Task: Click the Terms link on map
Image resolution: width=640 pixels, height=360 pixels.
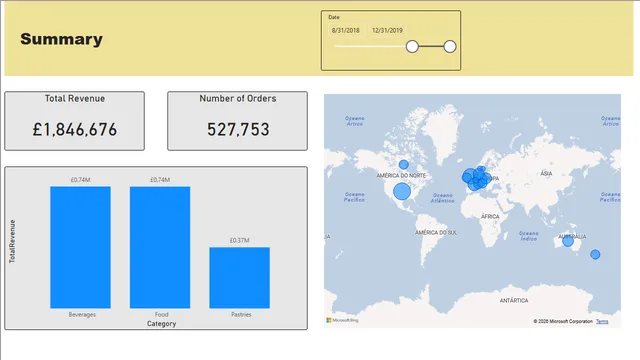Action: (x=602, y=321)
